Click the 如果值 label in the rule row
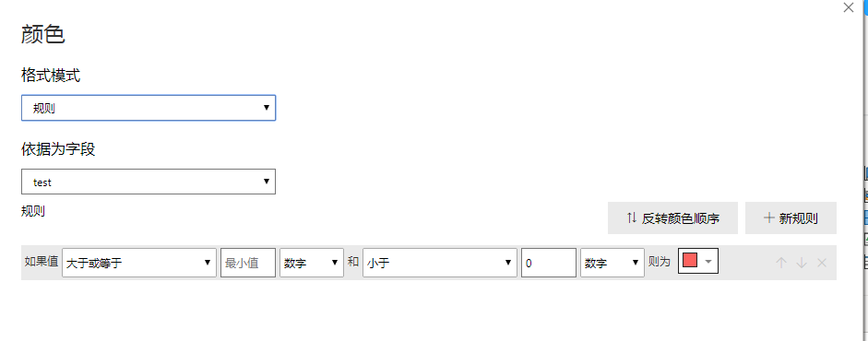The width and height of the screenshot is (868, 341). [x=42, y=262]
